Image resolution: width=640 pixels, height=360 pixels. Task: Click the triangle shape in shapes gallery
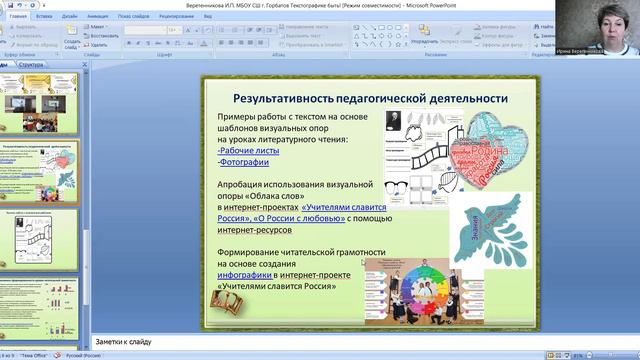(x=356, y=36)
